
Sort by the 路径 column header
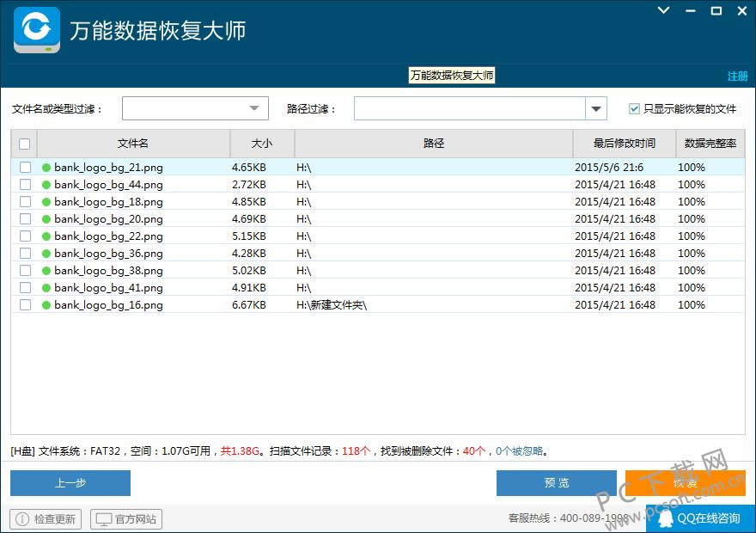point(434,144)
